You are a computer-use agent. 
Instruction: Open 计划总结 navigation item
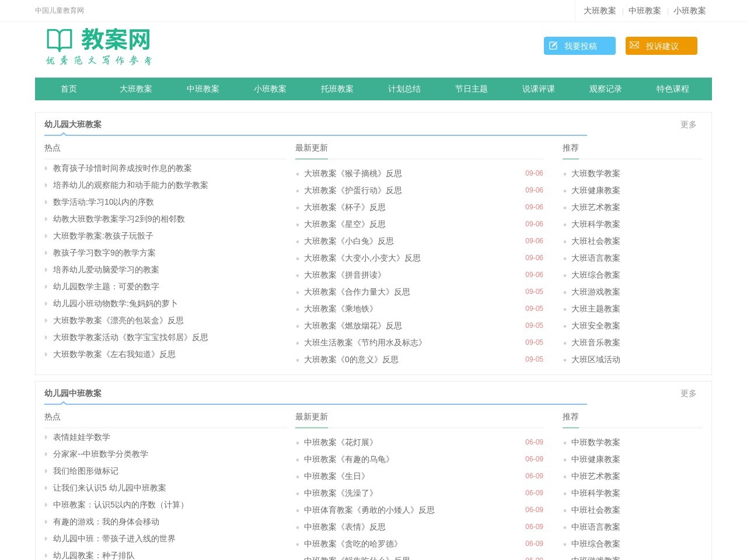[x=404, y=89]
